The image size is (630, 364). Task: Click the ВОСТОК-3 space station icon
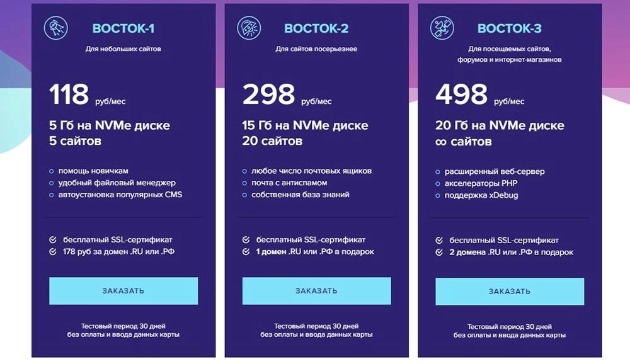(442, 28)
